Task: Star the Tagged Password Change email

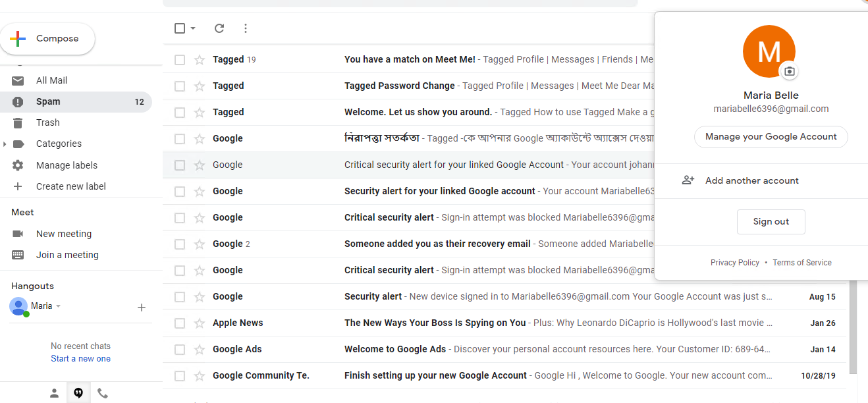Action: coord(200,86)
